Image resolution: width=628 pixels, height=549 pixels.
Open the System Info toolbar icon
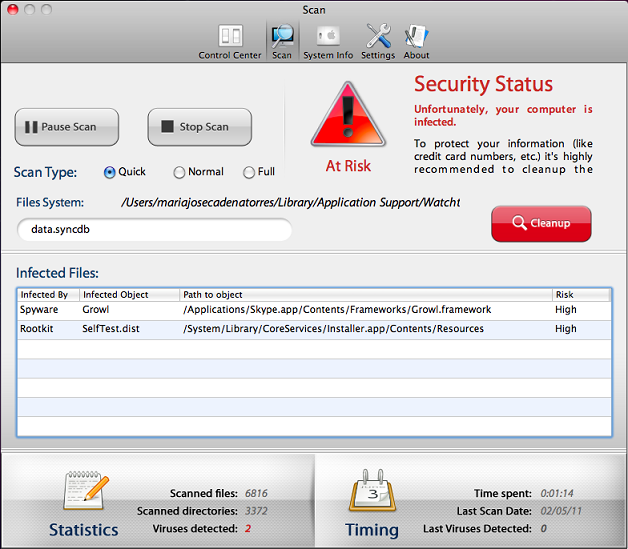(x=328, y=41)
